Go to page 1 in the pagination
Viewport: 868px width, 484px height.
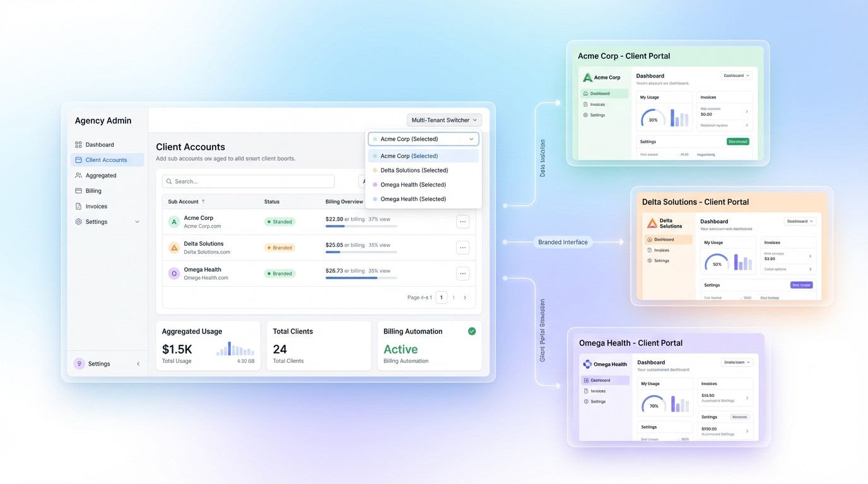(x=441, y=297)
